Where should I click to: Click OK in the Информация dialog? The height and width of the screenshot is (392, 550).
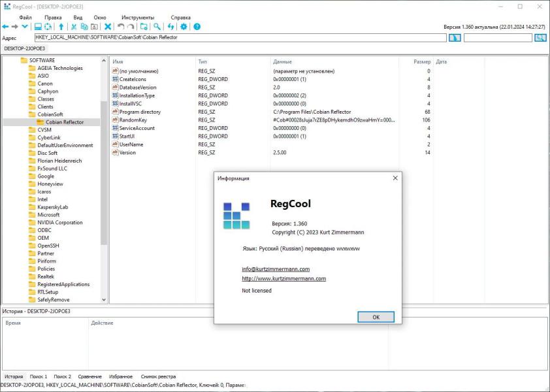(x=376, y=317)
